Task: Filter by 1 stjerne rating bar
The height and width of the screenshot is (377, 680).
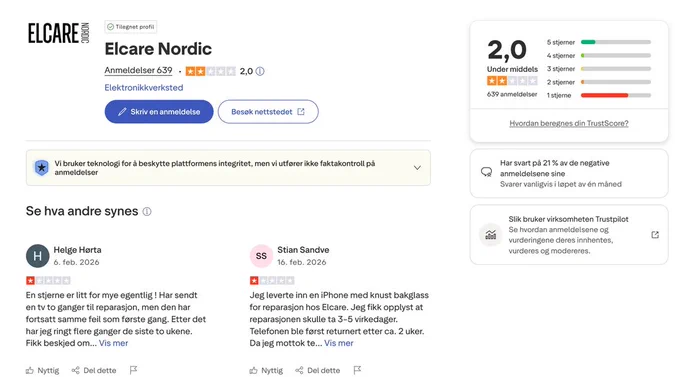Action: (x=599, y=95)
